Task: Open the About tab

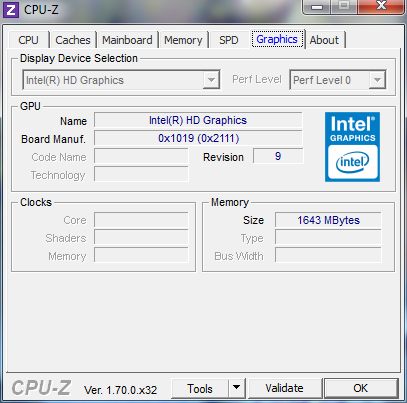Action: click(x=324, y=40)
